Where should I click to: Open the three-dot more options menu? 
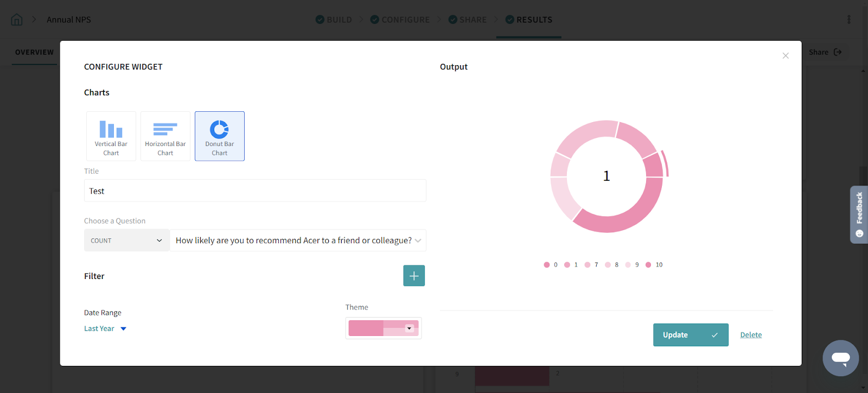(848, 20)
